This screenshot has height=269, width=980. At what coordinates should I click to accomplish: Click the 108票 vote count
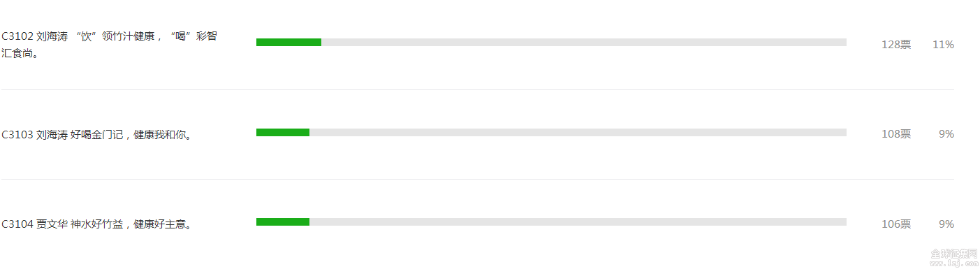tap(896, 134)
